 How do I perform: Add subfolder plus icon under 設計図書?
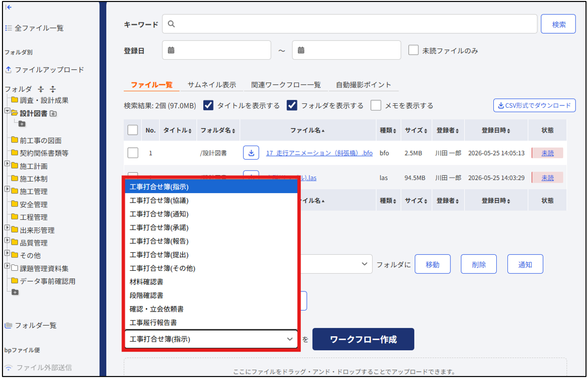[x=22, y=124]
